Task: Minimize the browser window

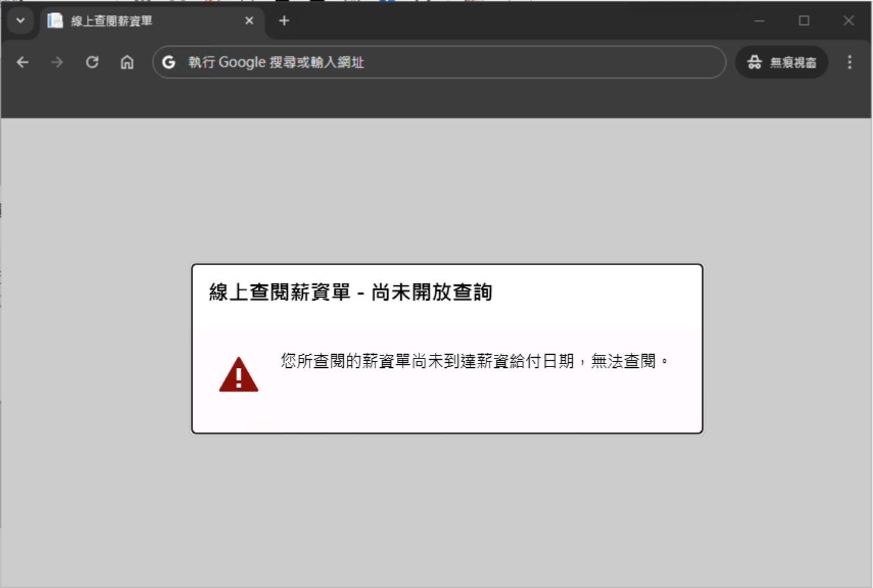Action: point(759,21)
